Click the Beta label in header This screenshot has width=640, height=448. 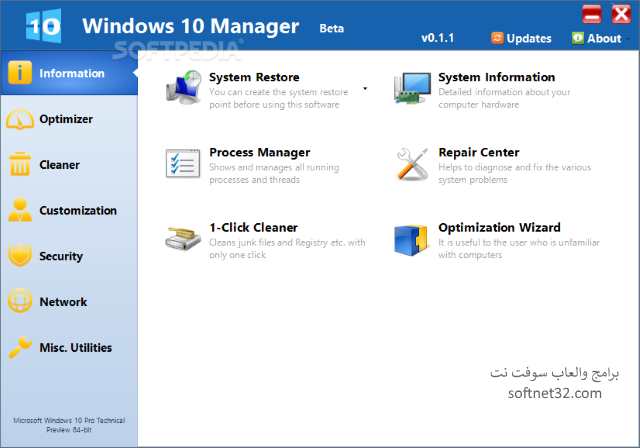[331, 28]
